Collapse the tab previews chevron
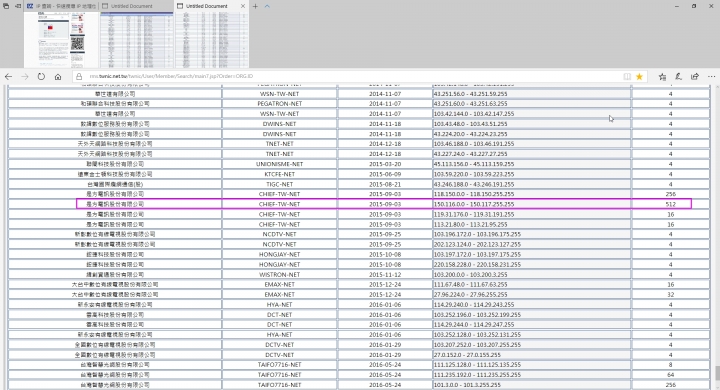The width and height of the screenshot is (720, 390). (x=267, y=6)
